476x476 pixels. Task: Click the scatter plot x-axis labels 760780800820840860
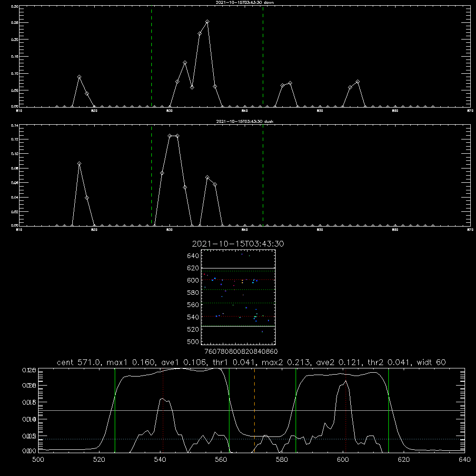(x=241, y=351)
